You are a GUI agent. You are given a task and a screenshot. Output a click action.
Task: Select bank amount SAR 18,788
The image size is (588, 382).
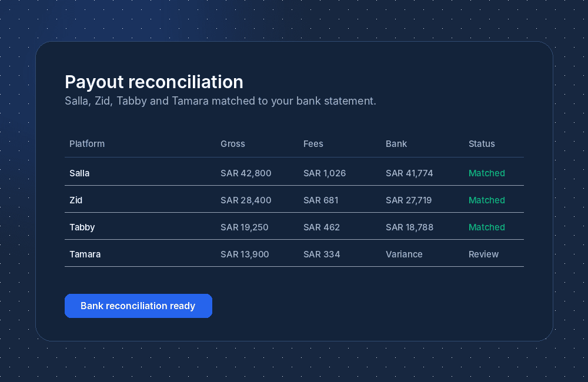(409, 227)
